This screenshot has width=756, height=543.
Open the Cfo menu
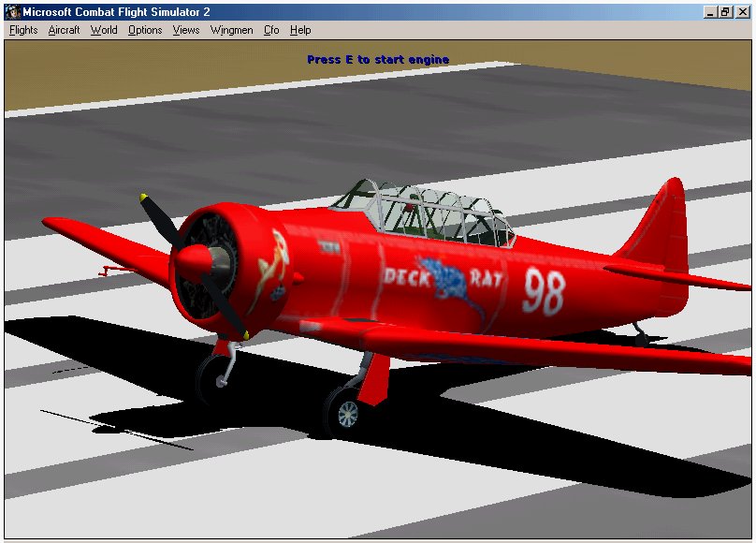click(x=271, y=30)
